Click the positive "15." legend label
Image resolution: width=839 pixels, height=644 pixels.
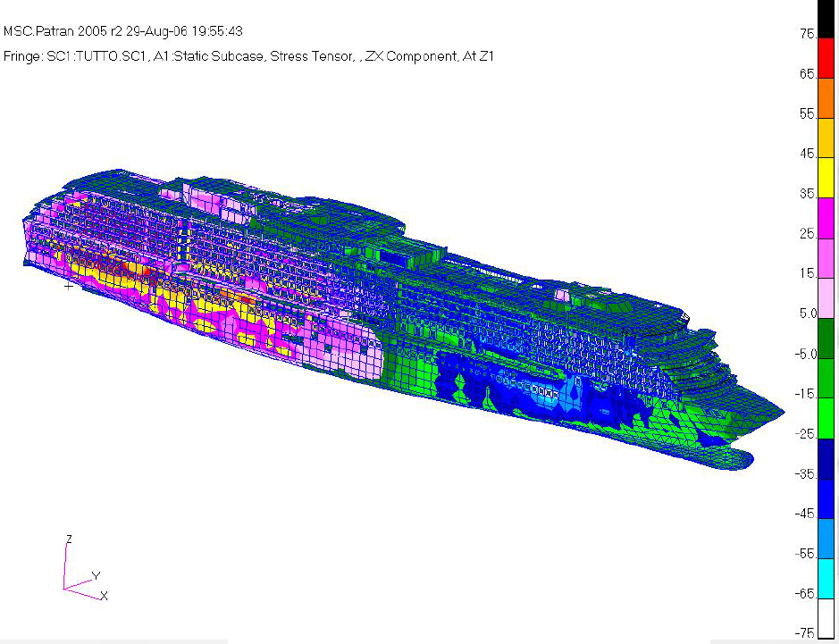pos(809,274)
